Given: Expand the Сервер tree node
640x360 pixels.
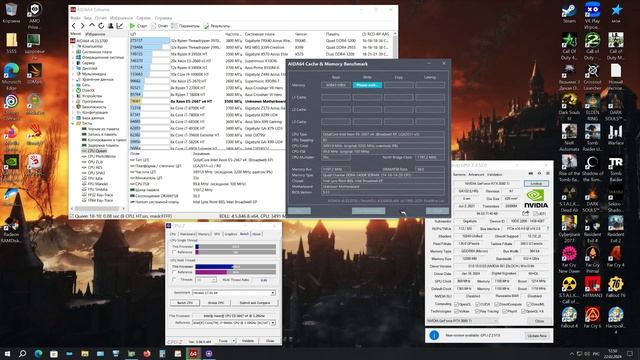Looking at the screenshot, I should tap(74, 63).
